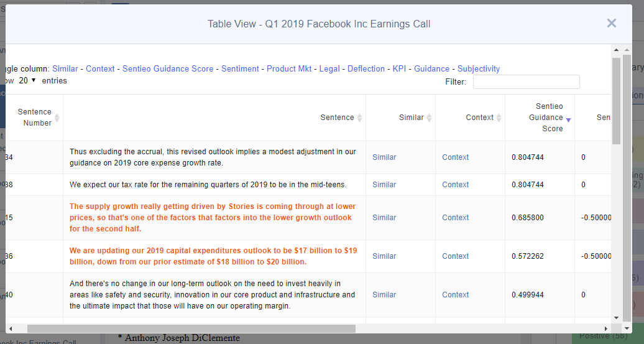Screen dimensions: 644x344
Task: Toggle the Subjectivity column link
Action: click(479, 68)
